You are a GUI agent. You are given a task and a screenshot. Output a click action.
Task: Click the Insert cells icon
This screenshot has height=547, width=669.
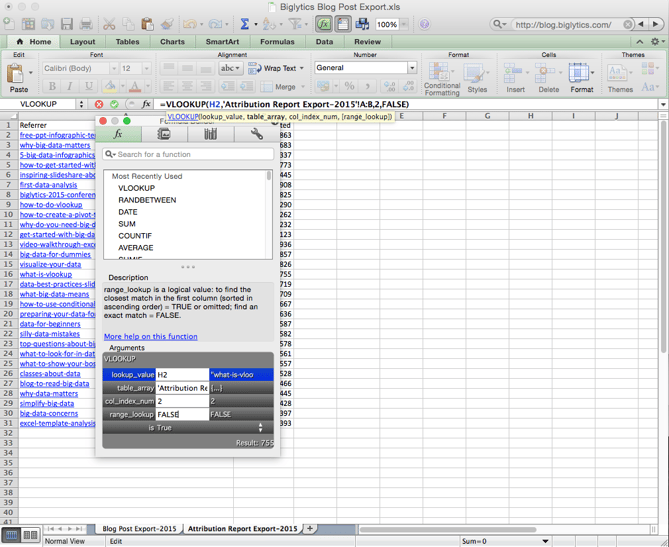(515, 77)
